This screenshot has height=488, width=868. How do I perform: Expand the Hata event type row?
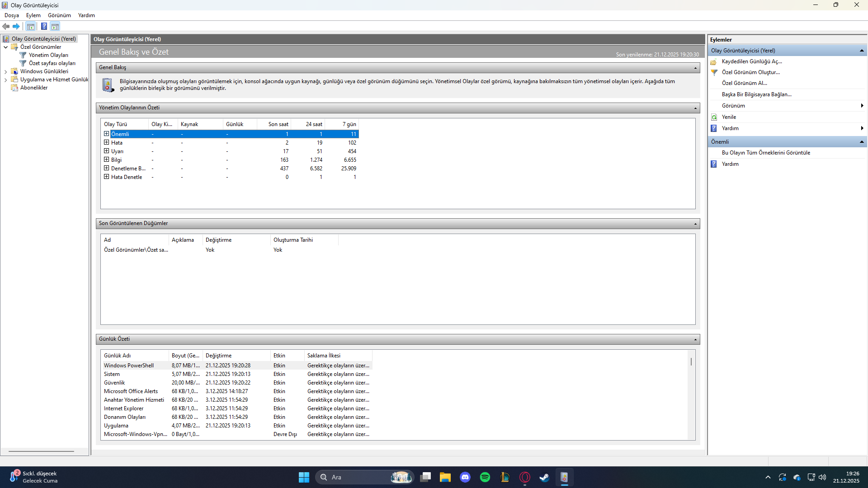(x=106, y=142)
